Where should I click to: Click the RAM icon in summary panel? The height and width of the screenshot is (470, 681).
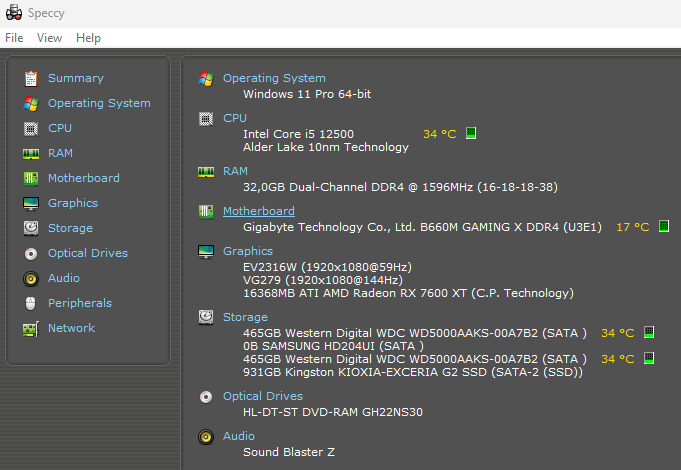(206, 172)
